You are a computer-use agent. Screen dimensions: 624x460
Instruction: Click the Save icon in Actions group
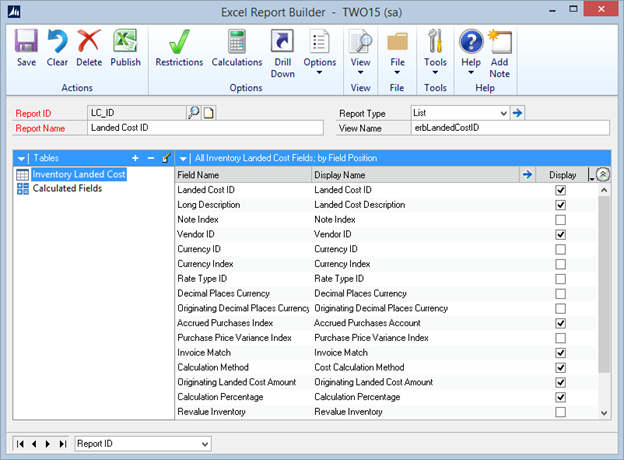[26, 41]
